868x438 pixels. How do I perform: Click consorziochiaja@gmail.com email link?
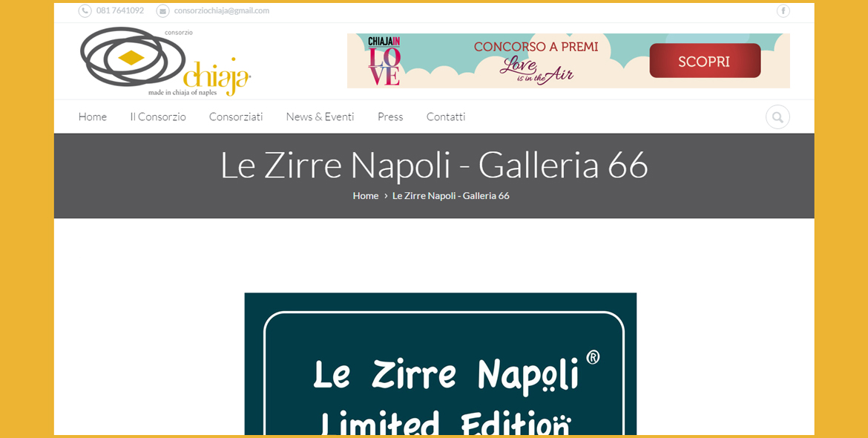click(221, 10)
